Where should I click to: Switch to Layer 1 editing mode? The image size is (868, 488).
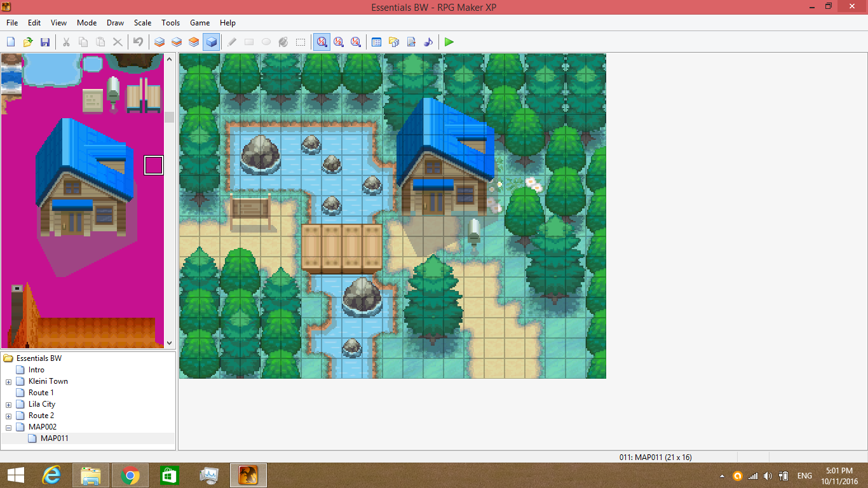[x=159, y=42]
